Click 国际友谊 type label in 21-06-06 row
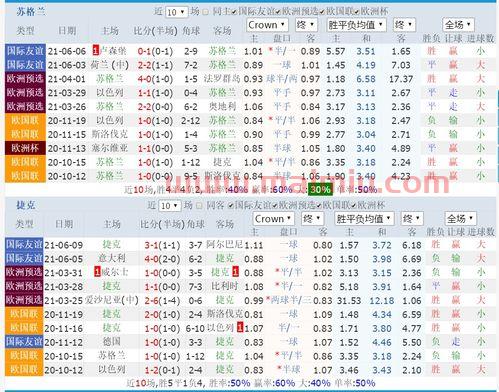The height and width of the screenshot is (392, 499). 25,51
